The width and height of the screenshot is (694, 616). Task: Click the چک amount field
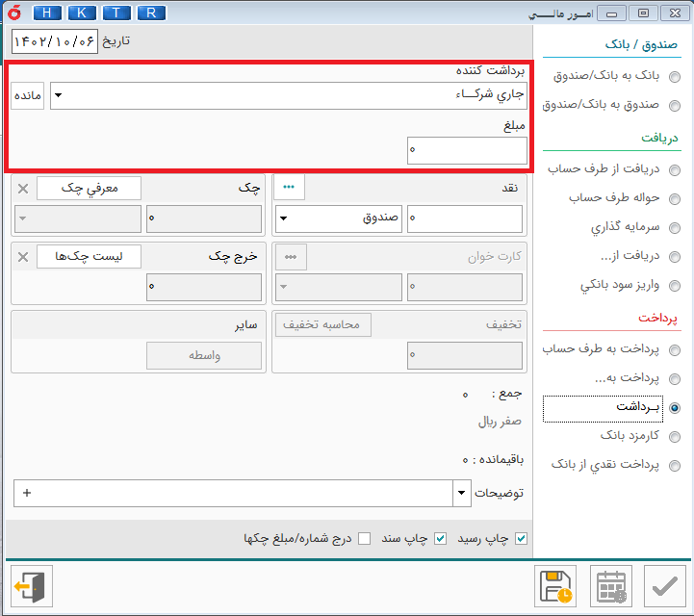pos(204,218)
